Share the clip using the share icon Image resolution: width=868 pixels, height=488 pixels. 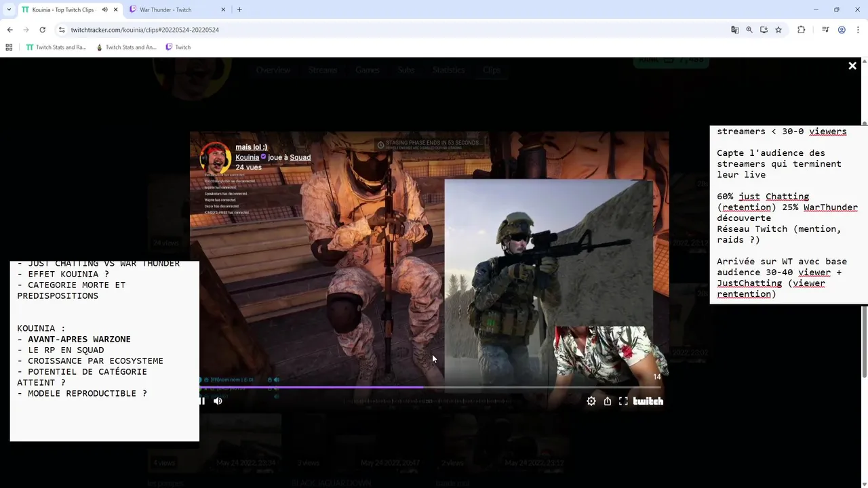click(608, 401)
